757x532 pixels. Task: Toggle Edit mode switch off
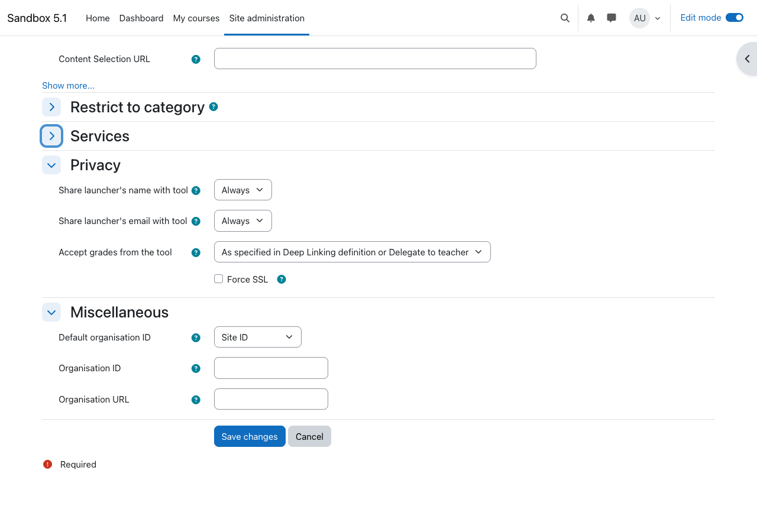pos(734,18)
